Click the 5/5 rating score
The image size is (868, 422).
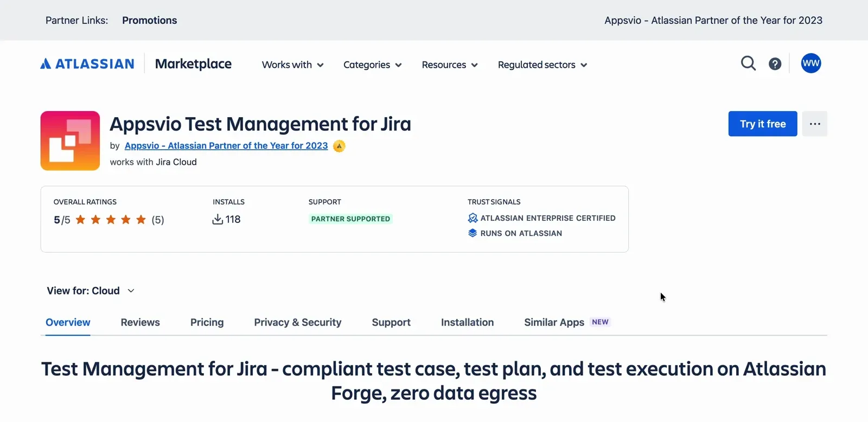(62, 220)
